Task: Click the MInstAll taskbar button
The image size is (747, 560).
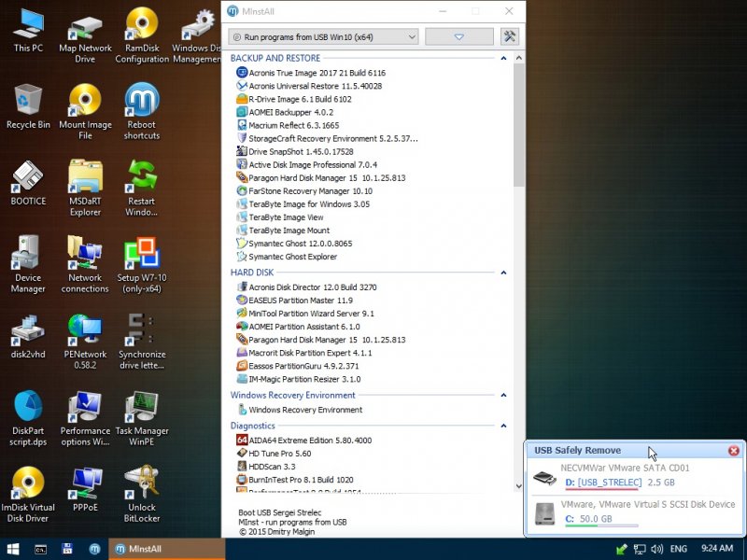Action: click(x=166, y=549)
